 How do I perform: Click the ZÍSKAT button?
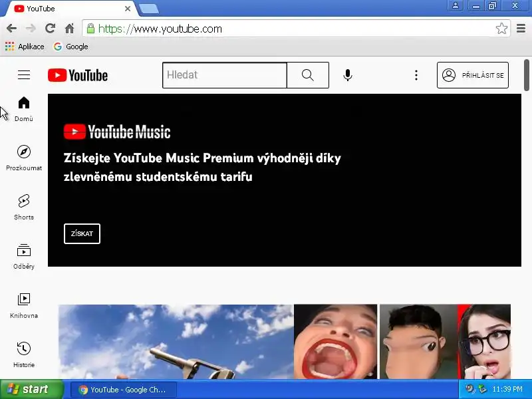click(82, 234)
